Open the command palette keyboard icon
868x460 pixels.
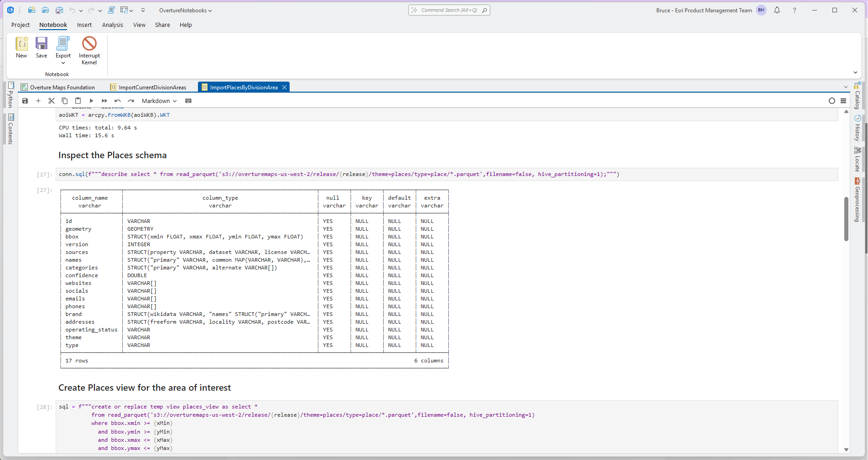pyautogui.click(x=188, y=101)
